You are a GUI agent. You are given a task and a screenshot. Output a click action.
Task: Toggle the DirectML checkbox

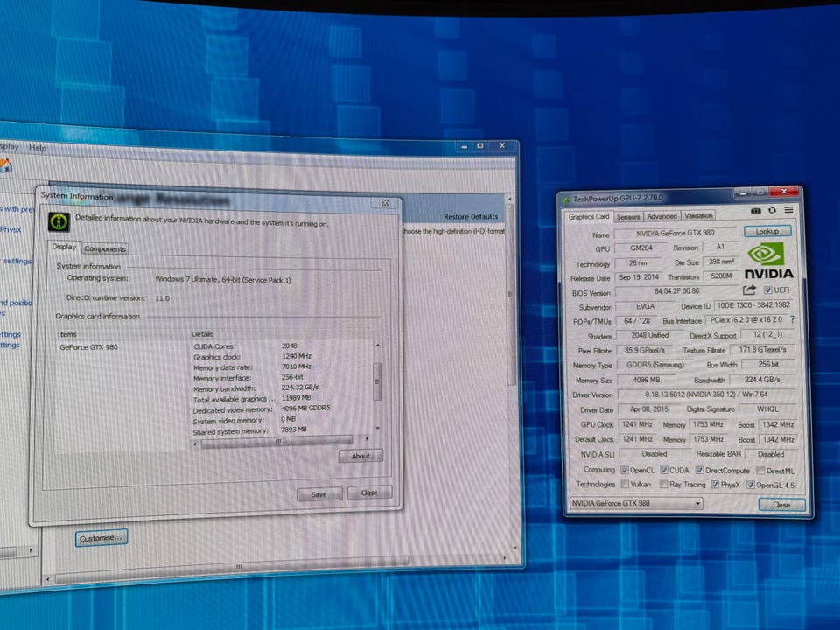[760, 471]
